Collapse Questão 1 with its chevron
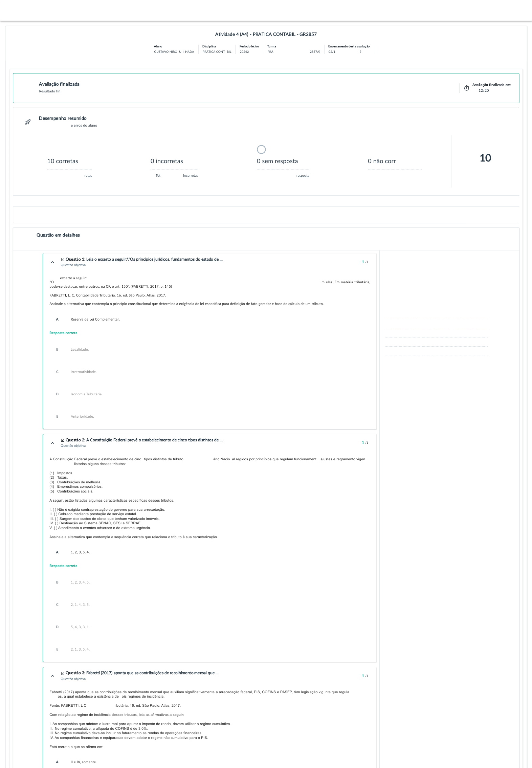Screen dimensions: 532x768 (52, 262)
